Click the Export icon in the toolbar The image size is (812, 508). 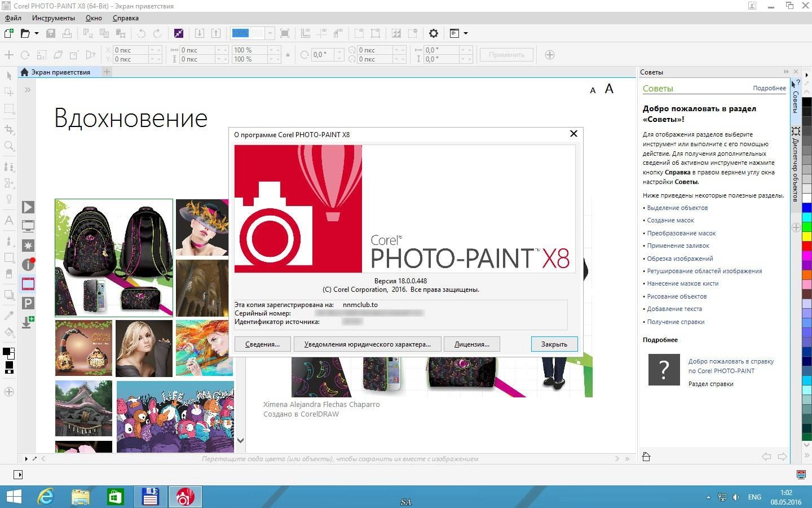tap(215, 33)
